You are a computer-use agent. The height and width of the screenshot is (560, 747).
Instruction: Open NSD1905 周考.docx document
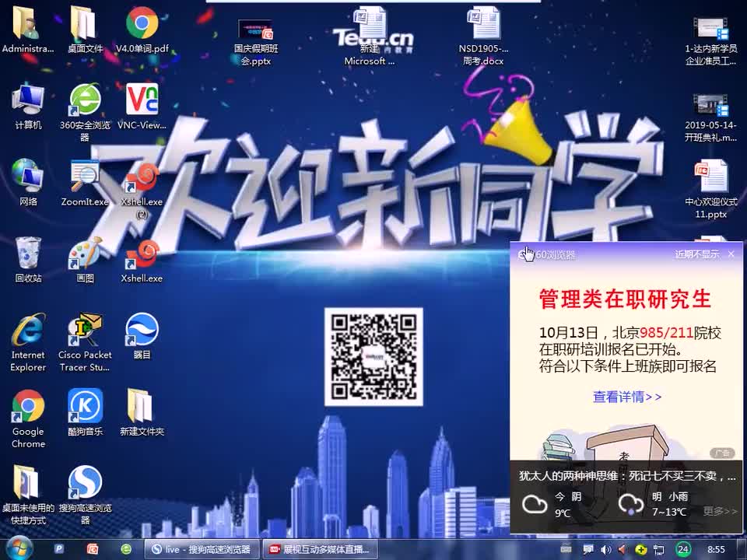[483, 36]
